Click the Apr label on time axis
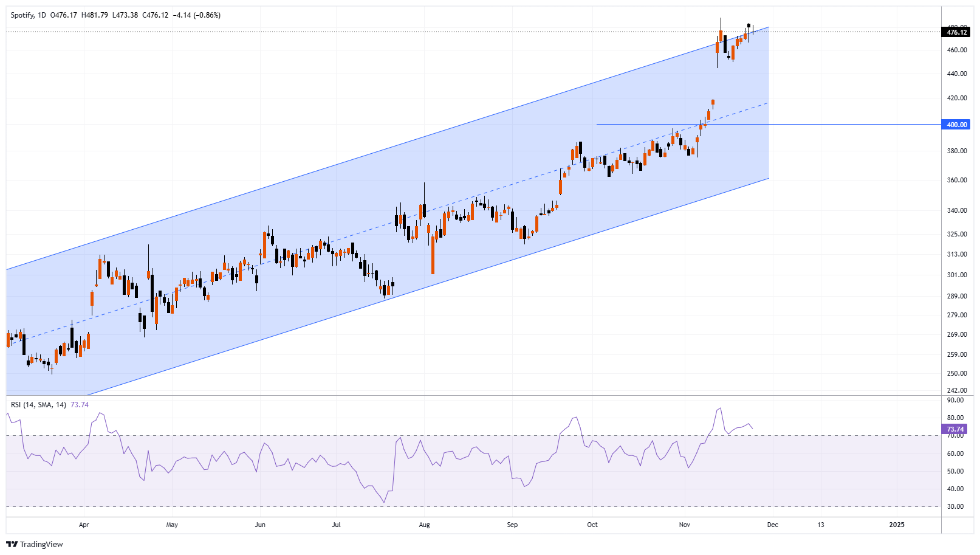The image size is (980, 555). (x=84, y=525)
